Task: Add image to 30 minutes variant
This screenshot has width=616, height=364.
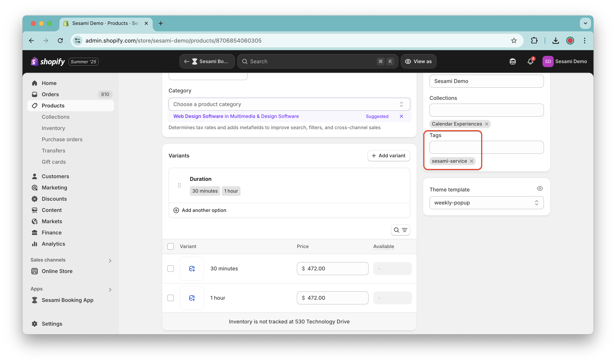Action: (192, 269)
